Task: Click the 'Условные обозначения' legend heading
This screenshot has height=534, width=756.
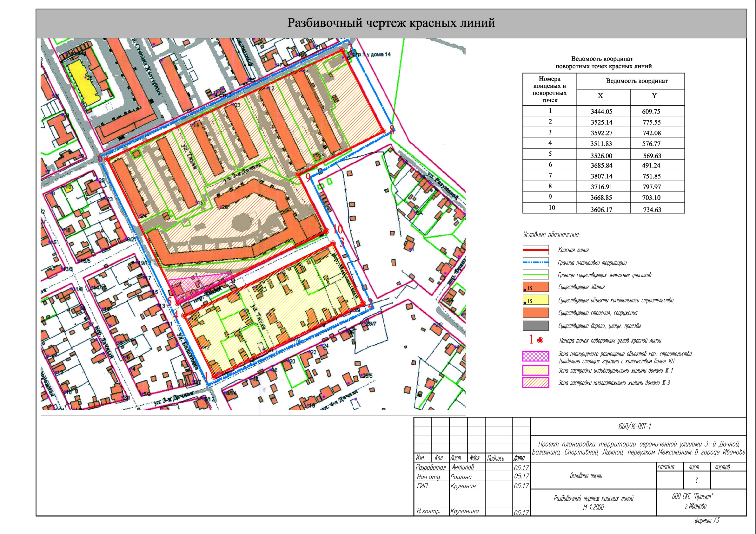Action: point(551,235)
